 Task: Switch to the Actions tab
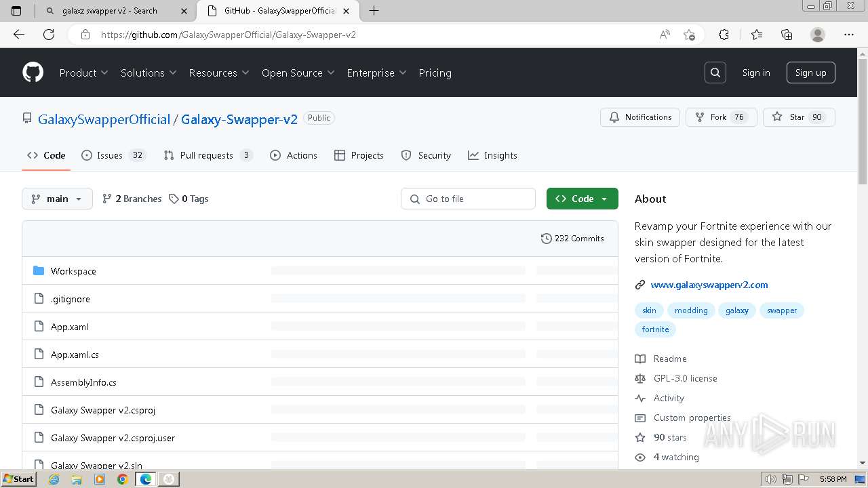[x=294, y=155]
